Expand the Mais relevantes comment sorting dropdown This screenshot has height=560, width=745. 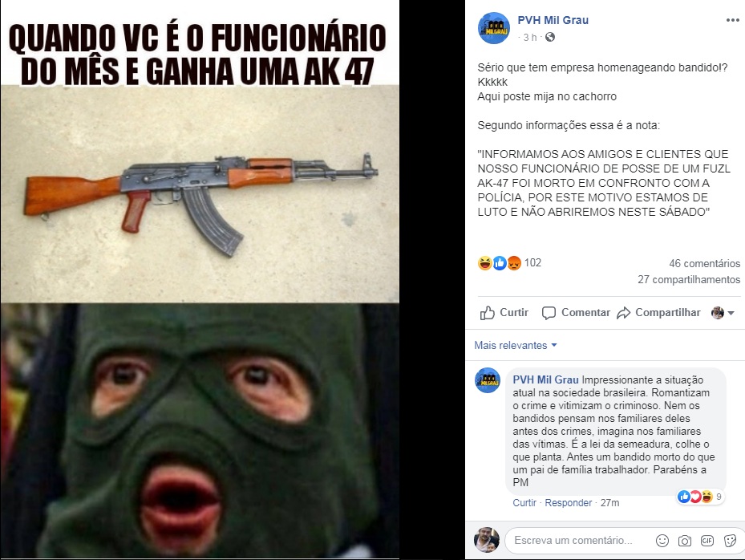[x=516, y=345]
